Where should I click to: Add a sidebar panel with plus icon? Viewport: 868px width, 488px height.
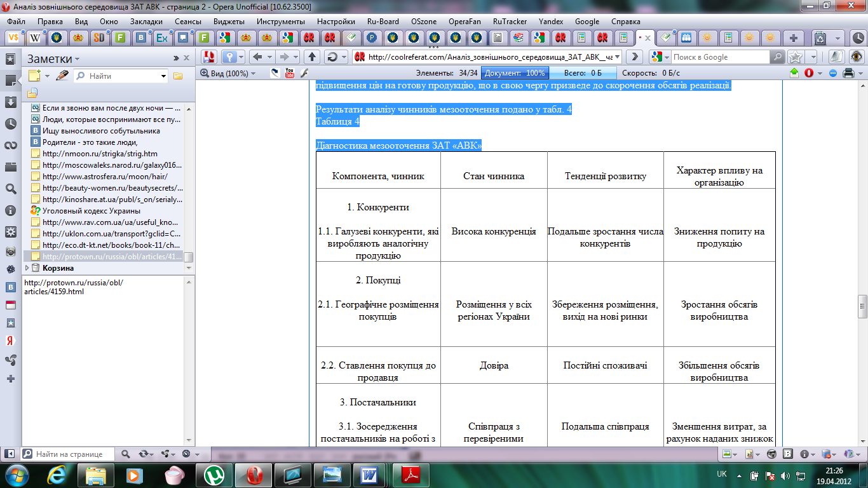point(11,379)
